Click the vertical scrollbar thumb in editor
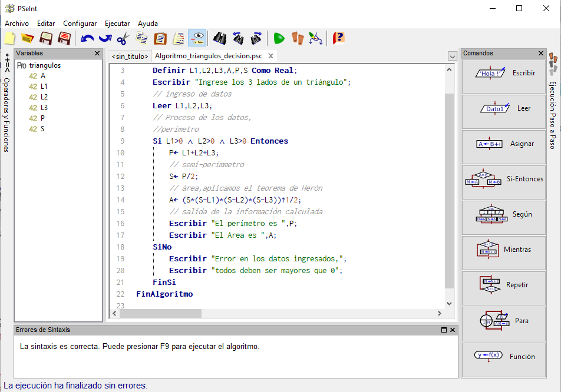 point(450,191)
